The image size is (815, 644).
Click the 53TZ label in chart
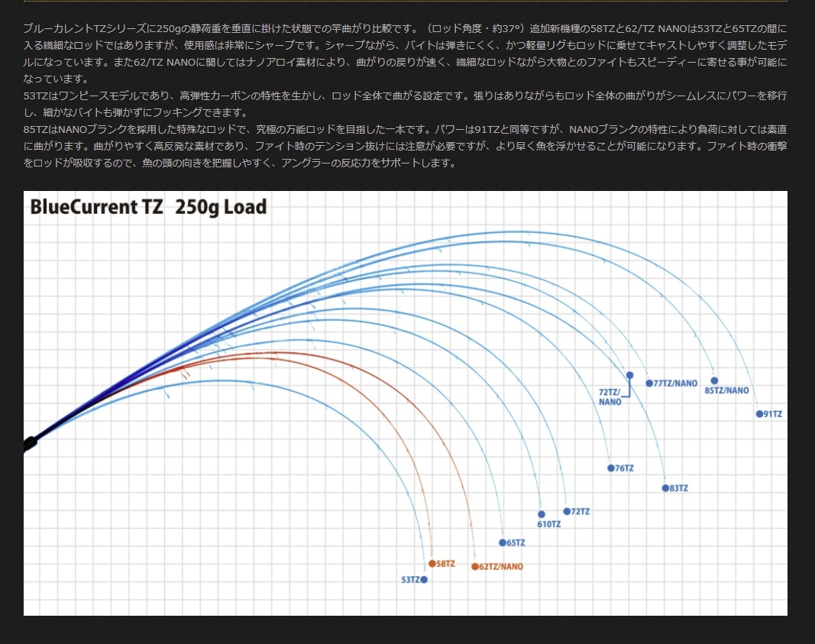click(410, 580)
